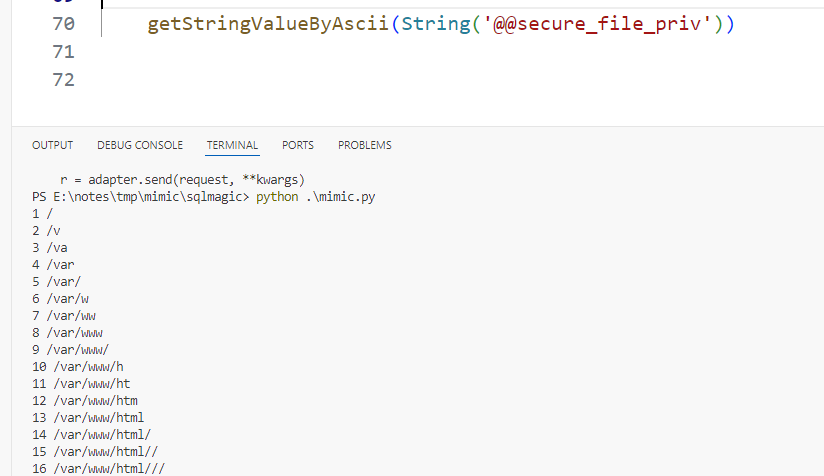Switch to the OUTPUT panel tab
The image size is (824, 476).
pos(52,145)
